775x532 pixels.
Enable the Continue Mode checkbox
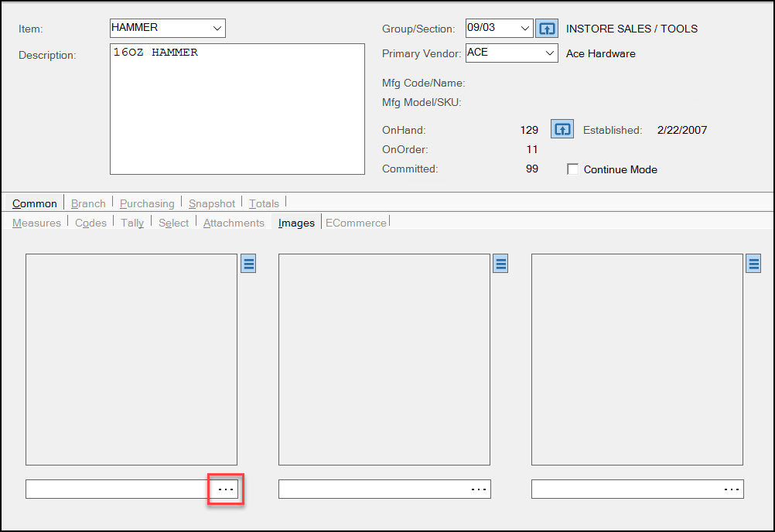[x=573, y=169]
